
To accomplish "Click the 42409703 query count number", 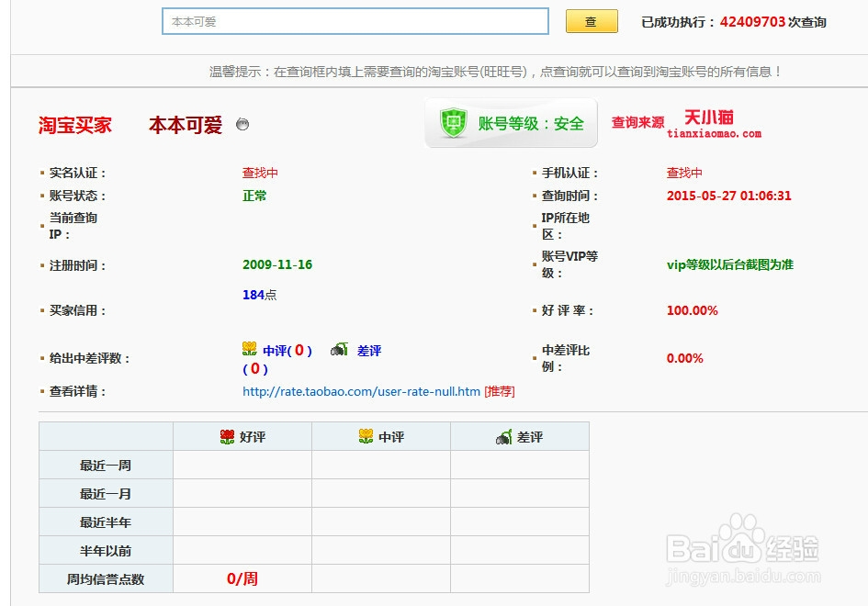I will [x=752, y=22].
